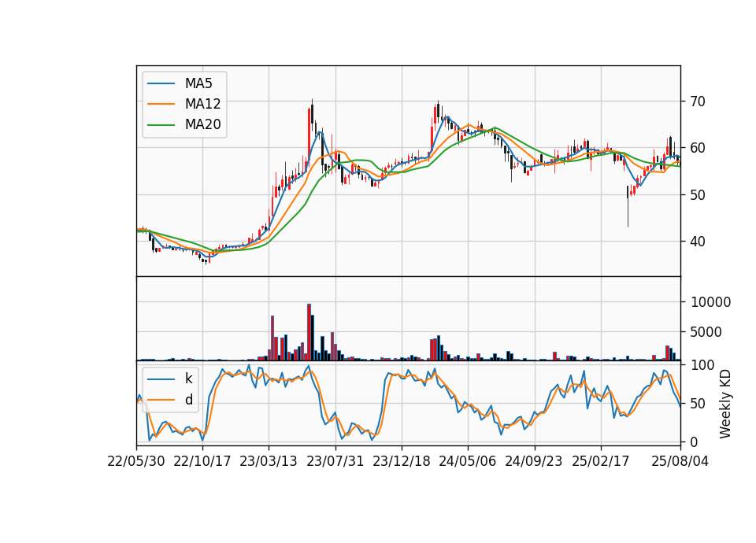
Task: Click the 25/08/04 date axis label
Action: point(680,461)
